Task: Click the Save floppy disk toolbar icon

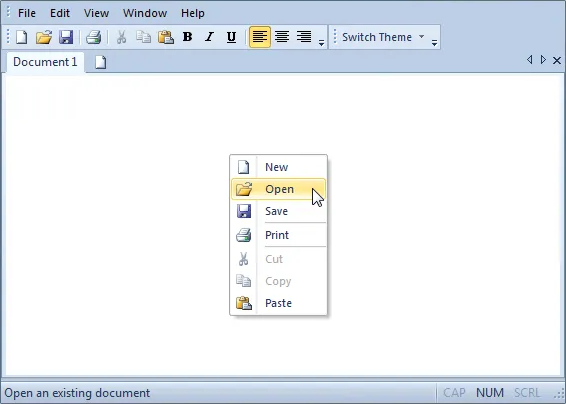Action: (x=66, y=37)
